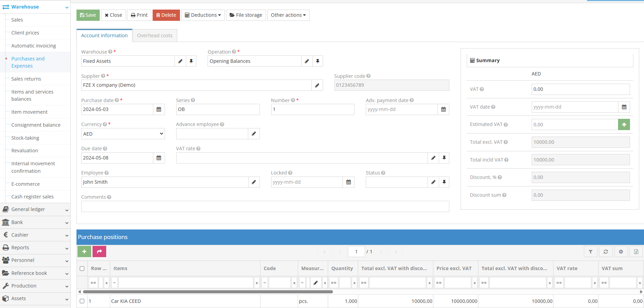This screenshot has height=308, width=644.
Task: Open the Currency dropdown
Action: point(123,134)
